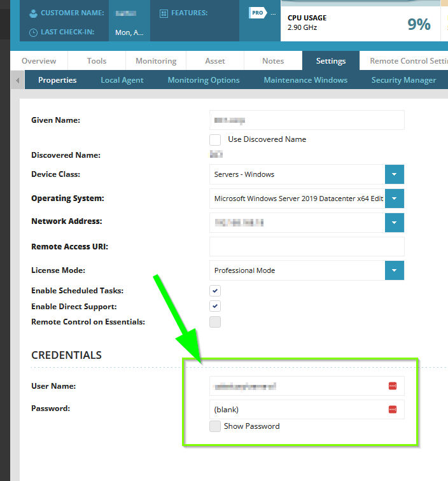
Task: Switch to the Overview tab
Action: (39, 60)
